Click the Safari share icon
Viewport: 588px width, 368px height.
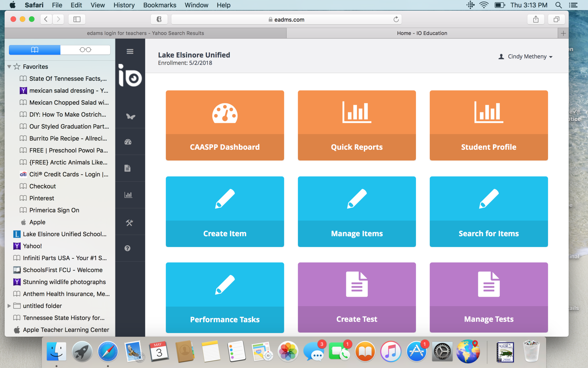pos(535,19)
